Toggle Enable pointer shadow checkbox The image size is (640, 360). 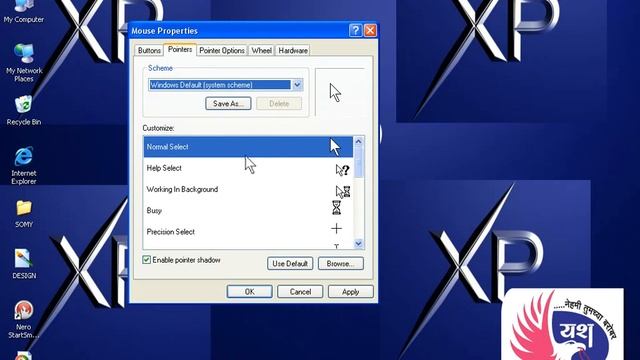tap(147, 260)
